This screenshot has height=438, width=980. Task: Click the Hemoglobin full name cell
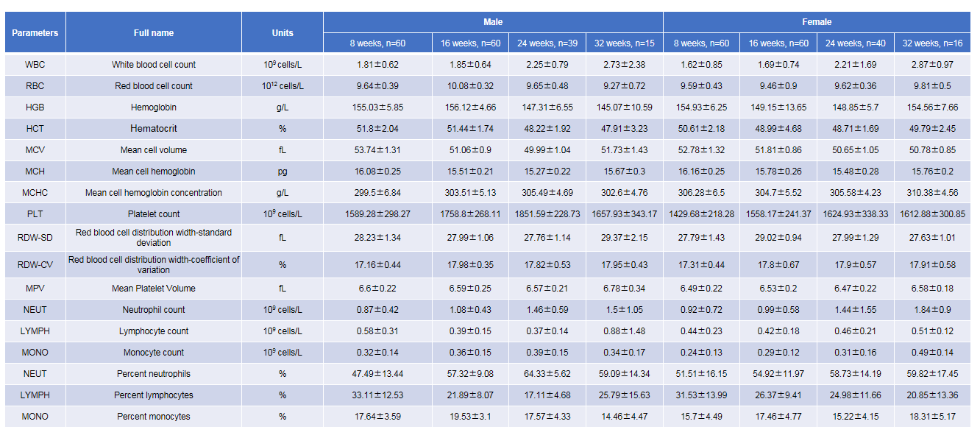pyautogui.click(x=154, y=107)
